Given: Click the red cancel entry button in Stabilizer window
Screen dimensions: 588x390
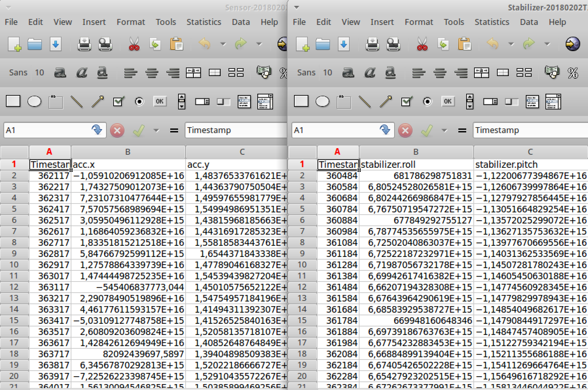Looking at the screenshot, I should click(x=405, y=130).
